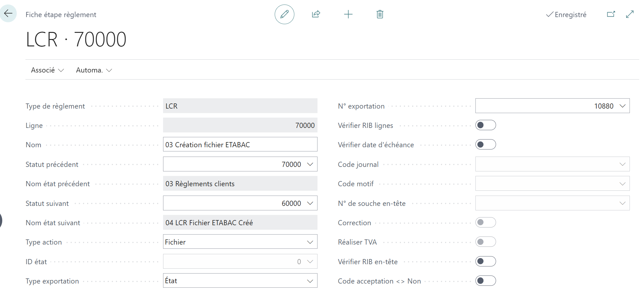Click the Enregistré saved status indicator
The image size is (644, 299).
pos(566,14)
